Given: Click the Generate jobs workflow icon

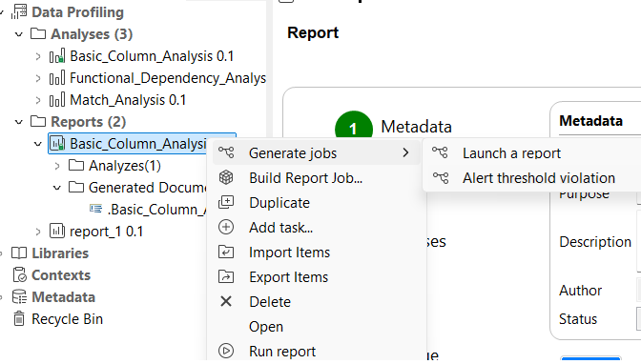Looking at the screenshot, I should coord(226,152).
